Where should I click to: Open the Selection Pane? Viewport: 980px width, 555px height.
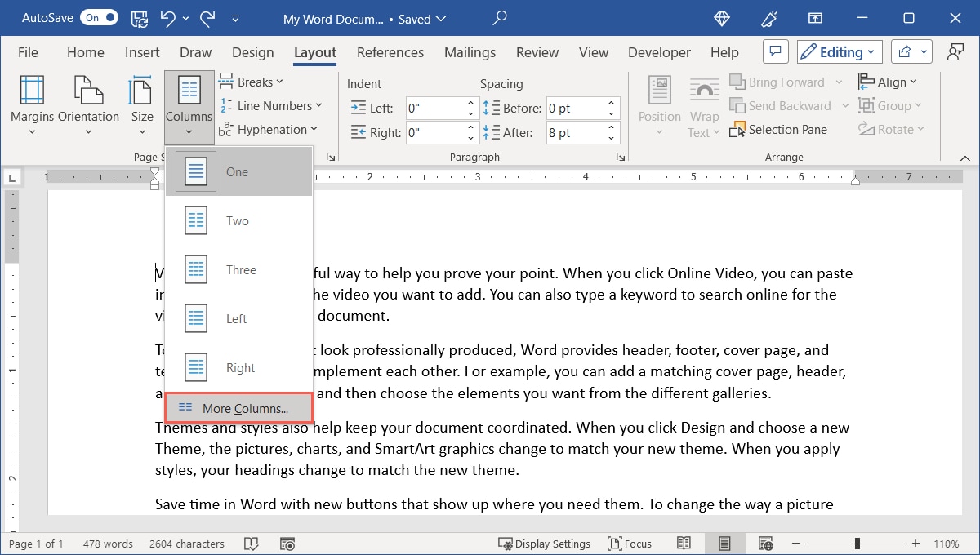(x=780, y=129)
